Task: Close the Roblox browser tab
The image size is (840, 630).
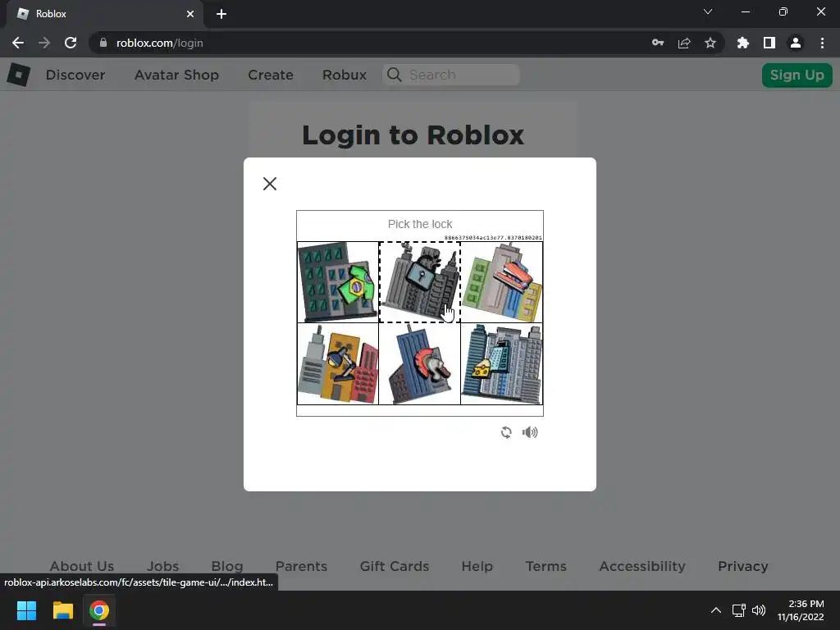Action: click(x=190, y=14)
